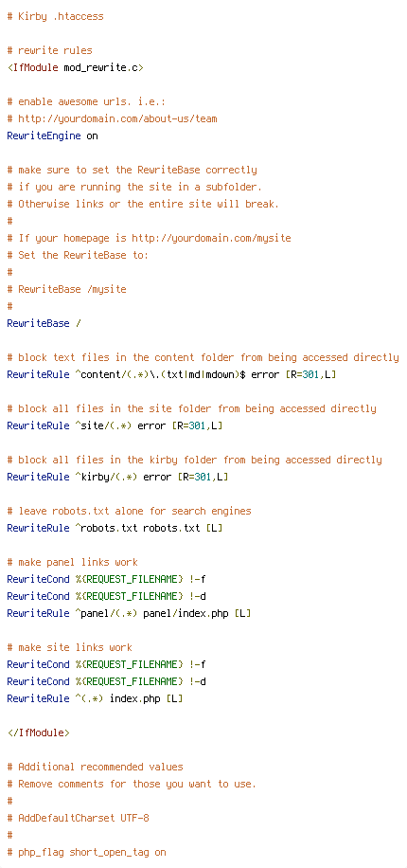Click first RewriteCond !-f under panel links
Viewport: 407px width, 868px height.
106,579
